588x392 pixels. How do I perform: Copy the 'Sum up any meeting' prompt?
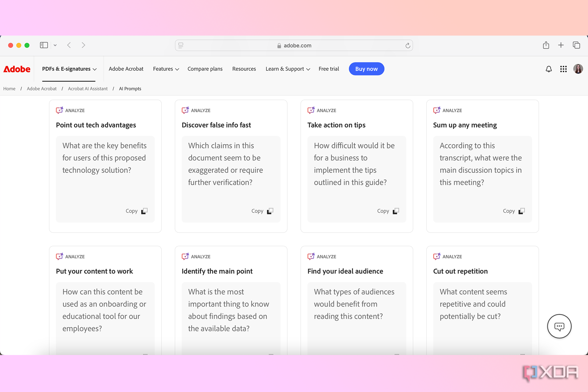514,211
